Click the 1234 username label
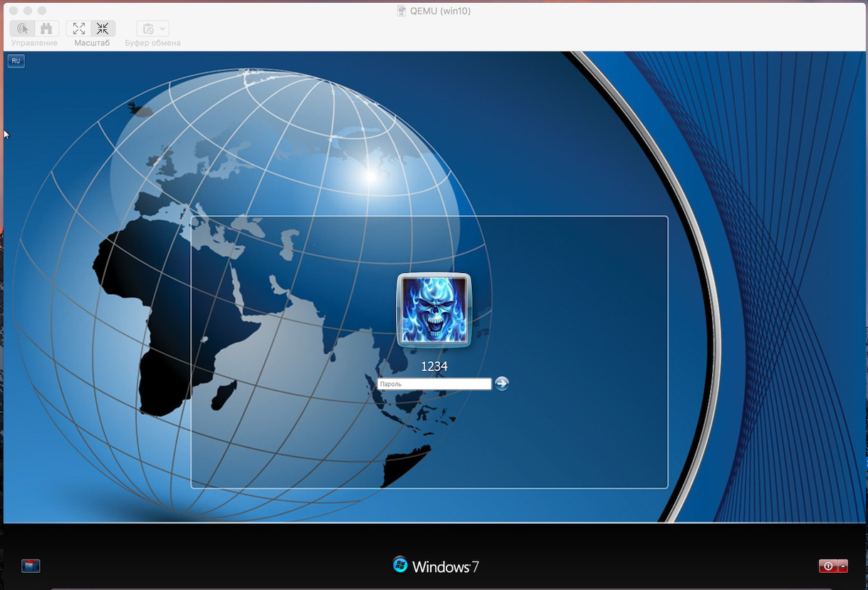This screenshot has height=590, width=868. [434, 366]
